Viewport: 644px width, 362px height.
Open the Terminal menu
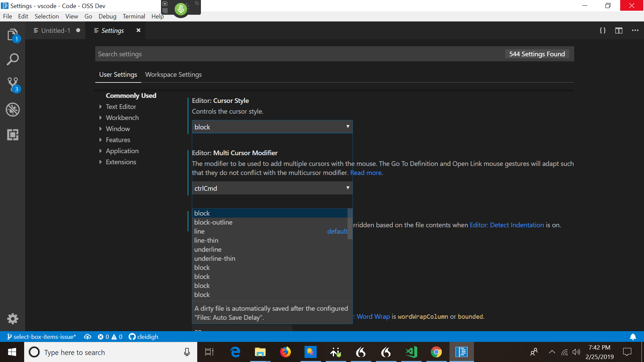point(133,16)
